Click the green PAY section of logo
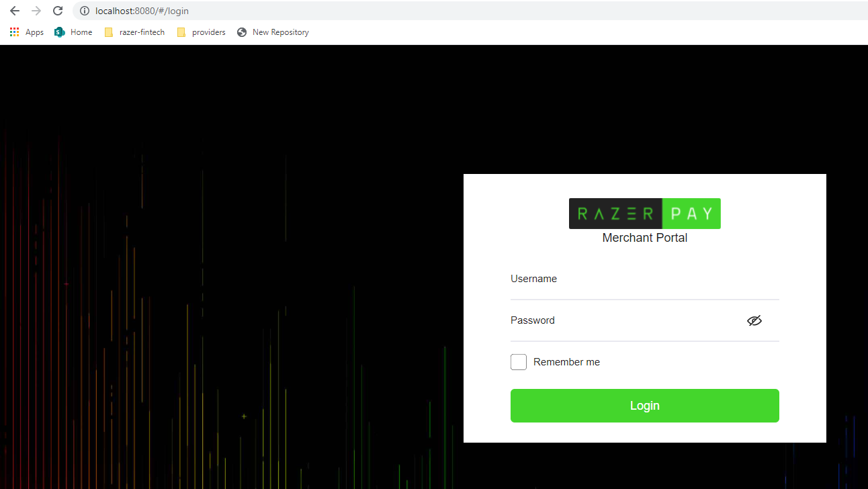This screenshot has width=868, height=489. click(x=691, y=214)
